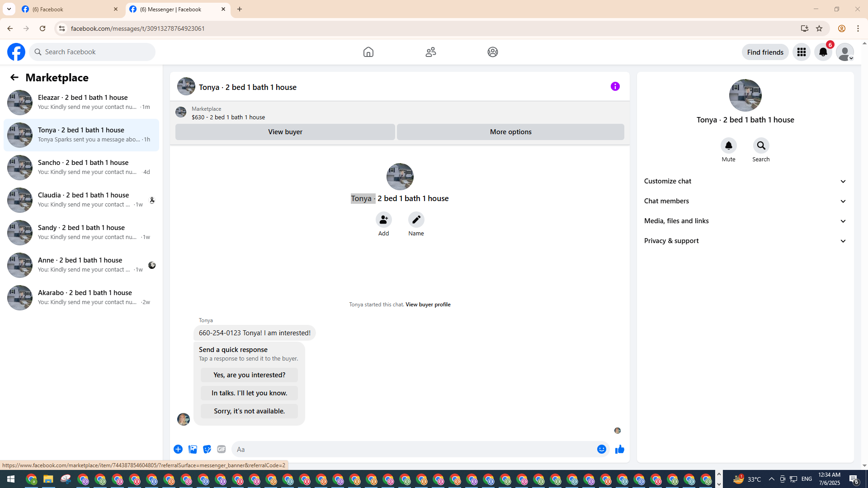Open the emoji picker
868x488 pixels.
[601, 449]
